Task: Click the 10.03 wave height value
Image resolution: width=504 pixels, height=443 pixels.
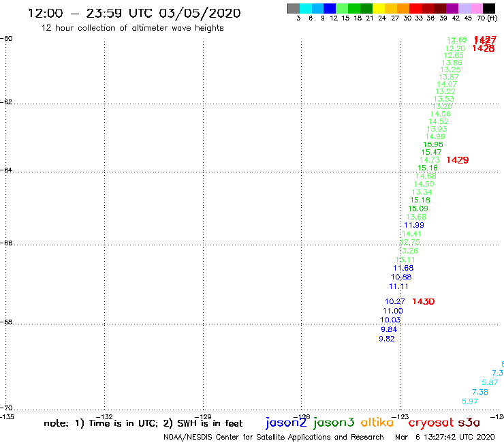Action: (390, 320)
